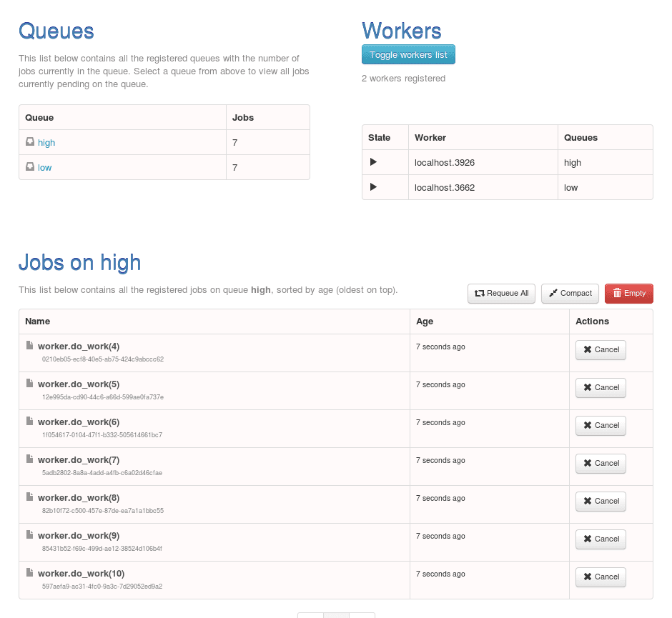The width and height of the screenshot is (672, 618).
Task: Select worker name localhost.3662
Action: tap(445, 188)
